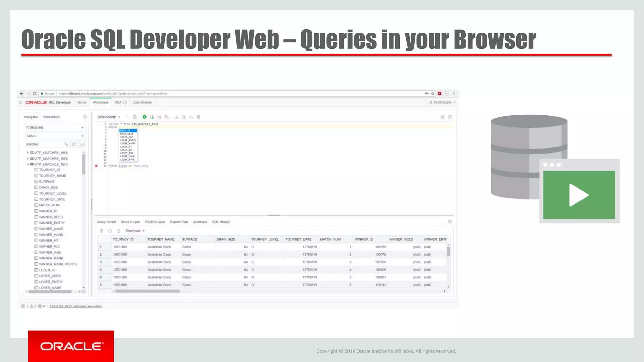The width and height of the screenshot is (644, 362).
Task: Reload the page in the browser
Action: (x=35, y=93)
